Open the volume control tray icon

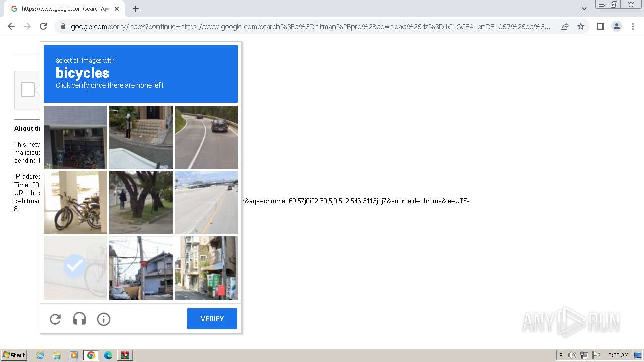tap(572, 355)
